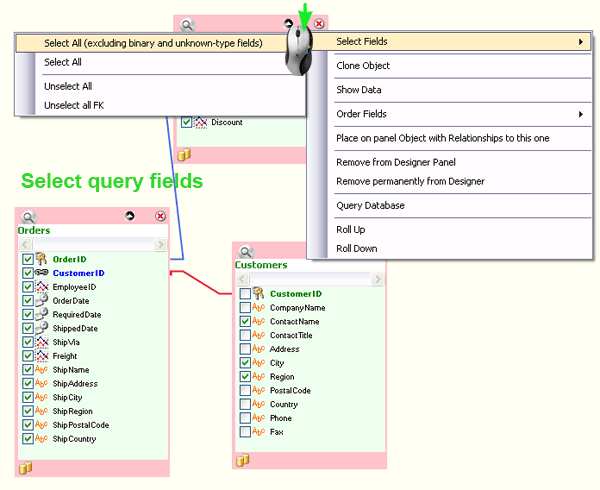Viewport: 600px width, 490px height.
Task: Click the Abc icon beside CompanyName
Action: coord(259,308)
